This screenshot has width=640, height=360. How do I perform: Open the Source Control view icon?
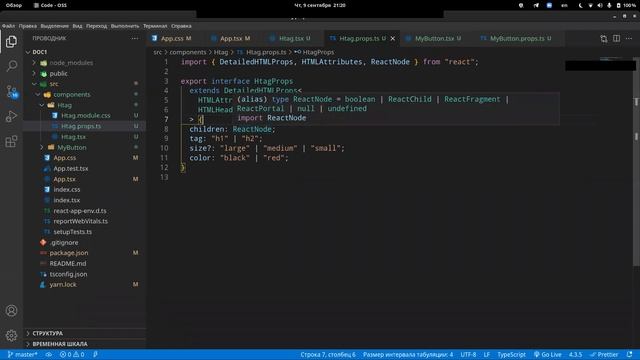pos(11,91)
